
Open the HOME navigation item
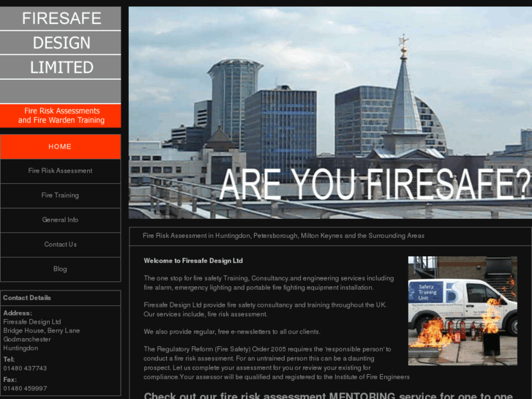point(60,146)
